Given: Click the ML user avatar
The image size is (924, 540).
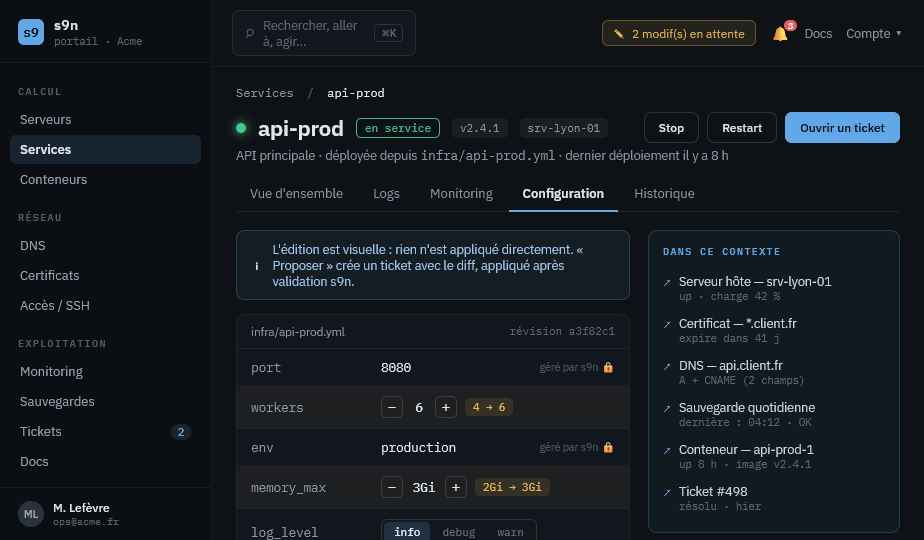Looking at the screenshot, I should [31, 514].
